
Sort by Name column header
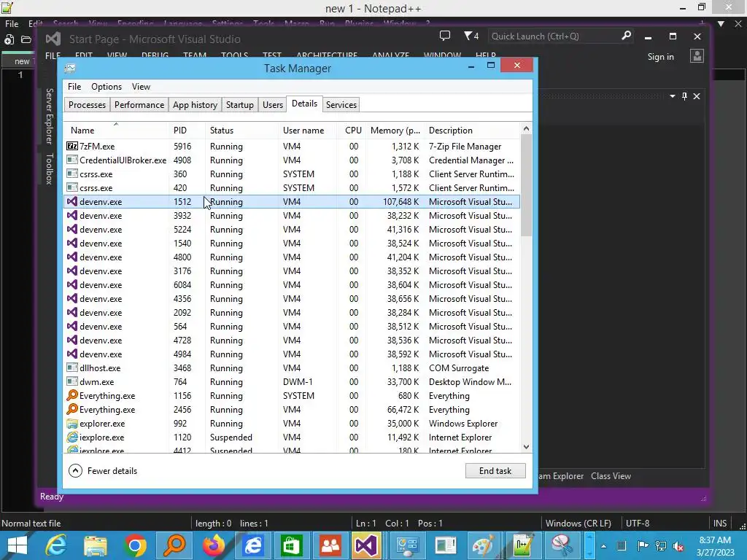pos(116,130)
